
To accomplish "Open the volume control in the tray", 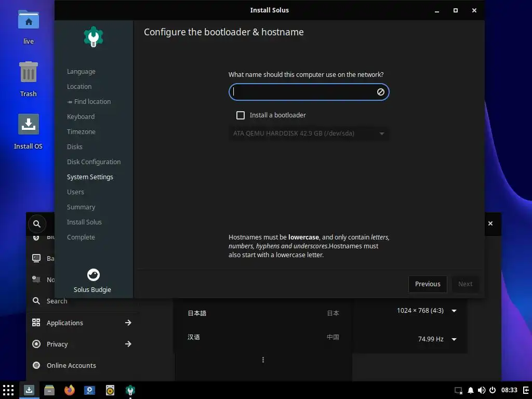I will (x=482, y=390).
